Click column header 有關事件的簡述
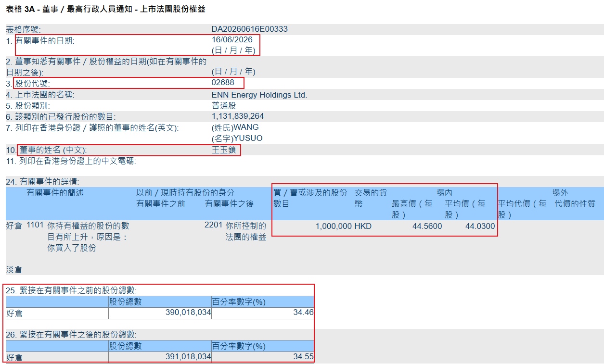This screenshot has height=364, width=604. coord(55,192)
